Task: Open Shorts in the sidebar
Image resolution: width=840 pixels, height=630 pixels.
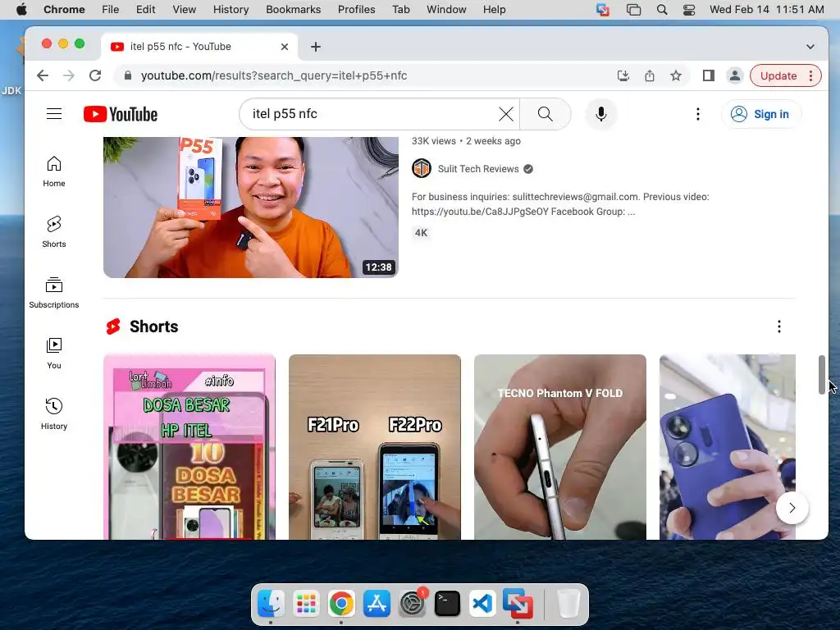Action: 54,232
